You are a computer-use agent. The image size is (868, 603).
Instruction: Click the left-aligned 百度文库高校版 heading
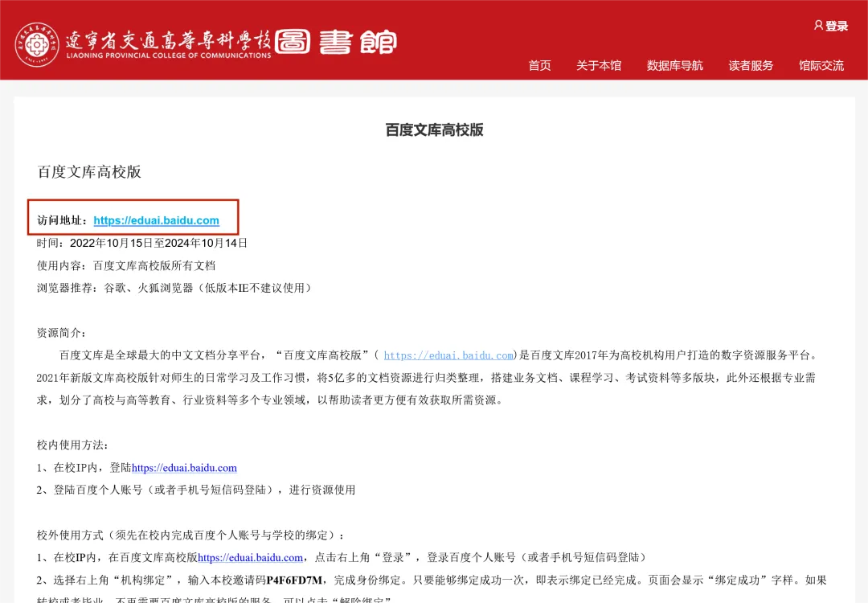89,172
